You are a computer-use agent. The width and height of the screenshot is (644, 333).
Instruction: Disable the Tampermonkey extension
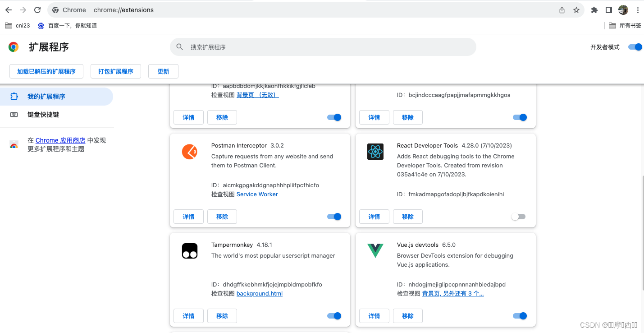tap(334, 316)
